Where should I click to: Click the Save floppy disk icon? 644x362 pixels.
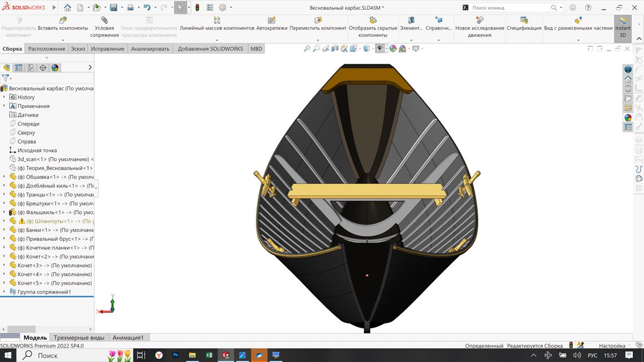(114, 8)
